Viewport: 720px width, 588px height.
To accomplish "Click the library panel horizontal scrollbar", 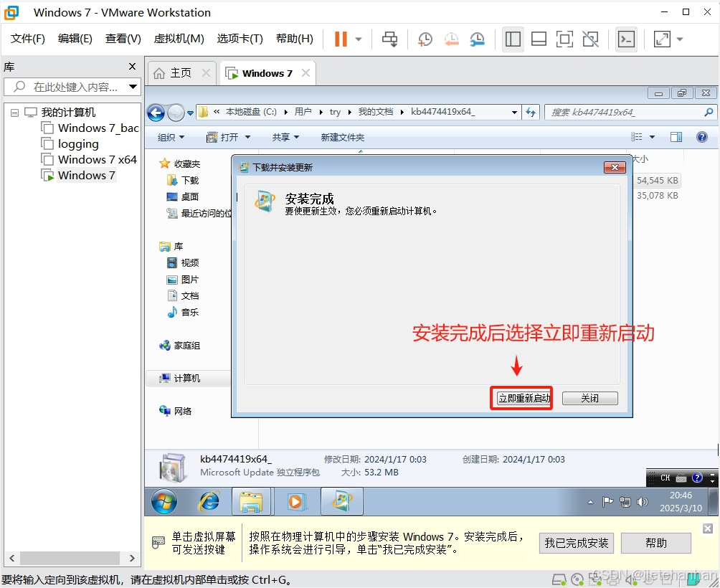I will point(70,558).
